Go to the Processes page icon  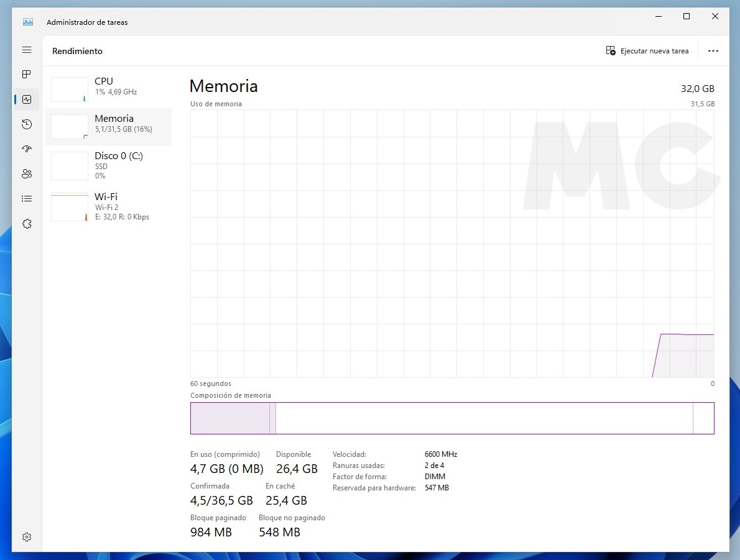27,75
